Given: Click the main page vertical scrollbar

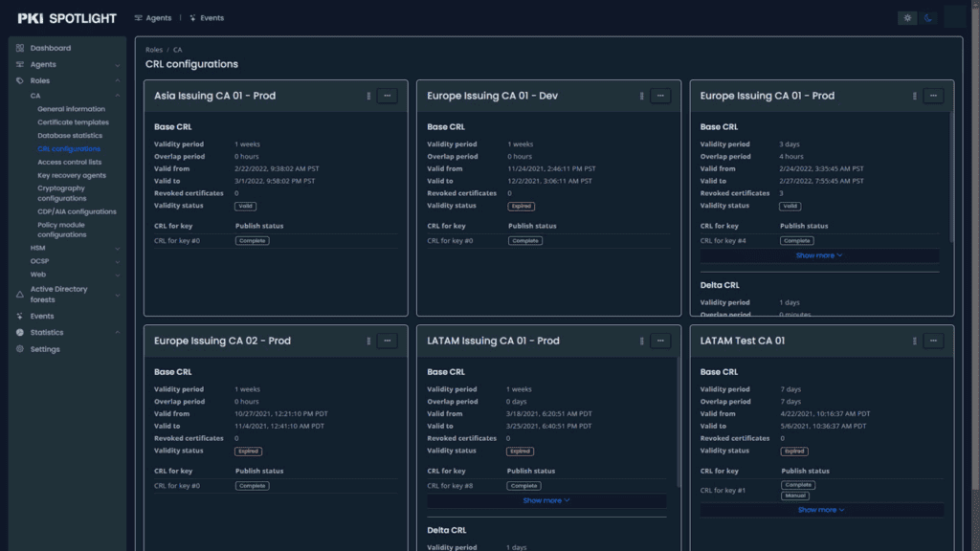Looking at the screenshot, I should [x=975, y=250].
